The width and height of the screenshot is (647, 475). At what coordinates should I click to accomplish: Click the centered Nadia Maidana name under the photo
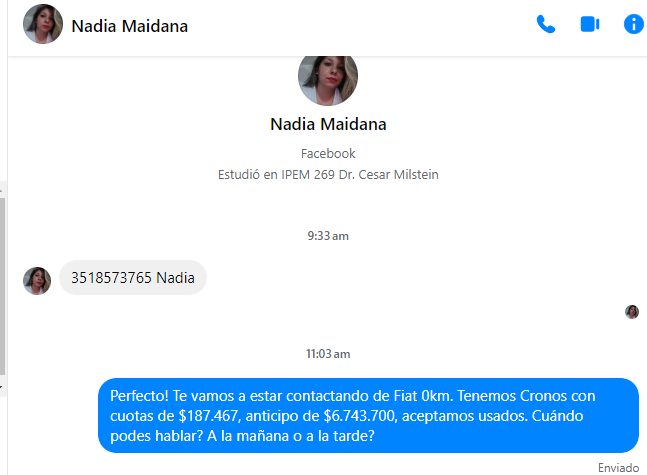[328, 124]
